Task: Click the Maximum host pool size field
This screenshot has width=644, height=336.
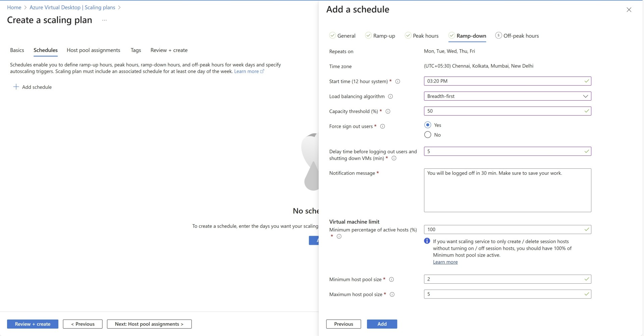Action: coord(507,294)
